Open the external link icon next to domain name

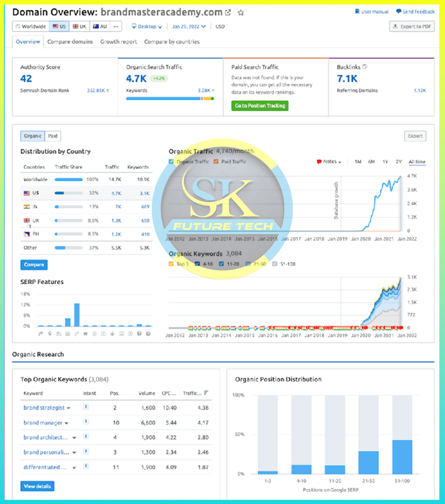click(x=228, y=13)
